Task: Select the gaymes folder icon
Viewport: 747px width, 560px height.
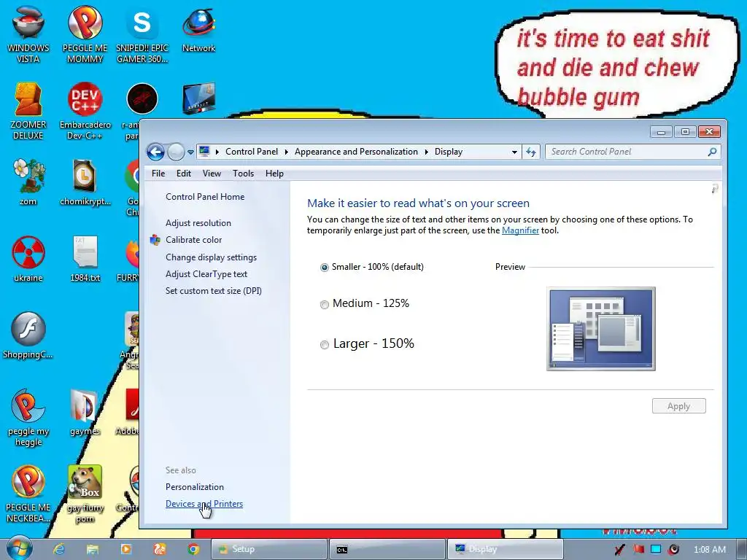Action: pos(85,413)
